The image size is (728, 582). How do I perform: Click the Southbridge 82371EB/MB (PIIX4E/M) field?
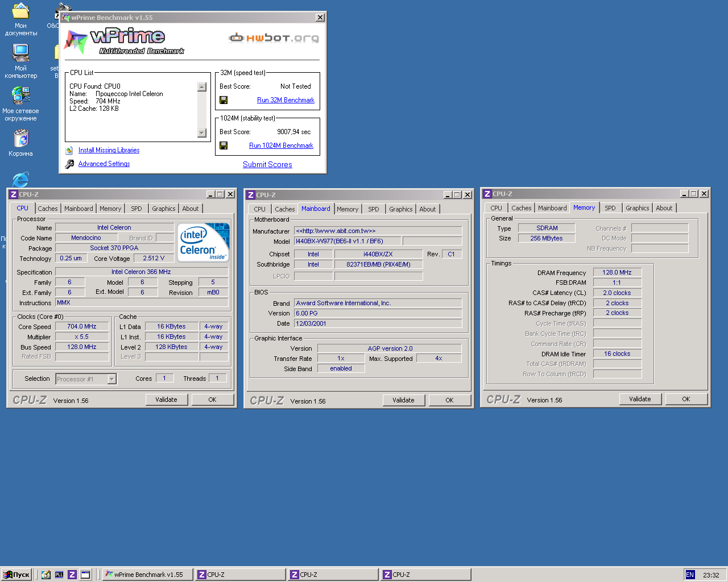coord(379,264)
